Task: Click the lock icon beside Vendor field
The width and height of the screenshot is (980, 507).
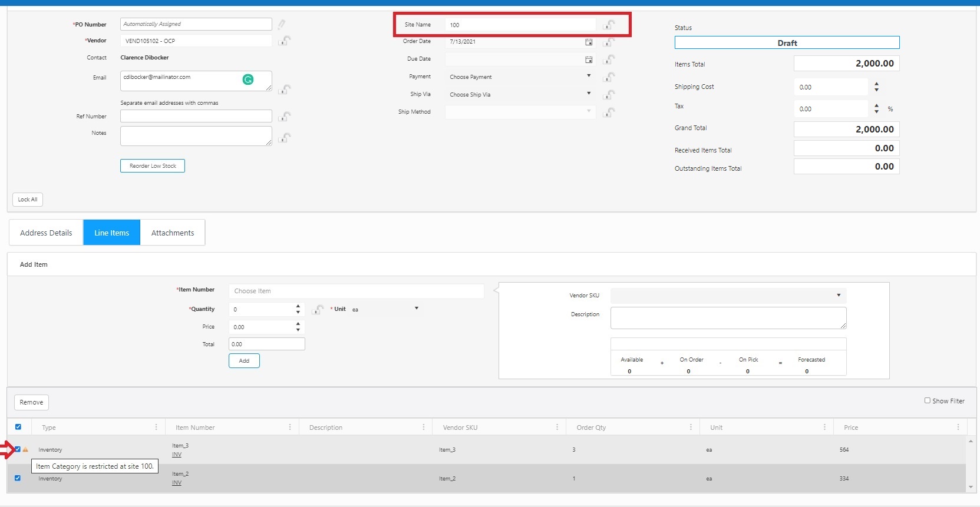Action: 285,41
